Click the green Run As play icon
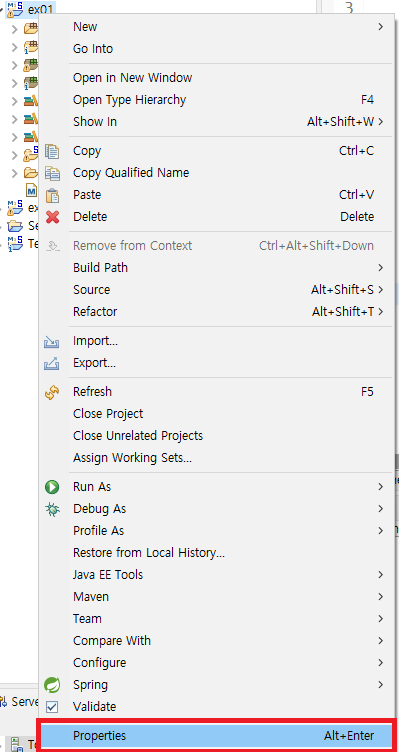The width and height of the screenshot is (401, 752). 52,487
